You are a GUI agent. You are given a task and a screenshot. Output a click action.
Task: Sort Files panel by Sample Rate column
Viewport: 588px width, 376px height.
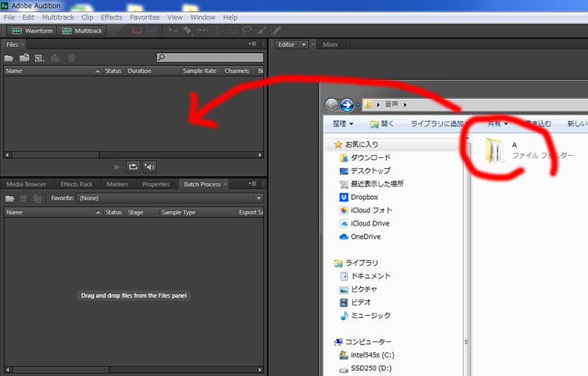tap(201, 70)
